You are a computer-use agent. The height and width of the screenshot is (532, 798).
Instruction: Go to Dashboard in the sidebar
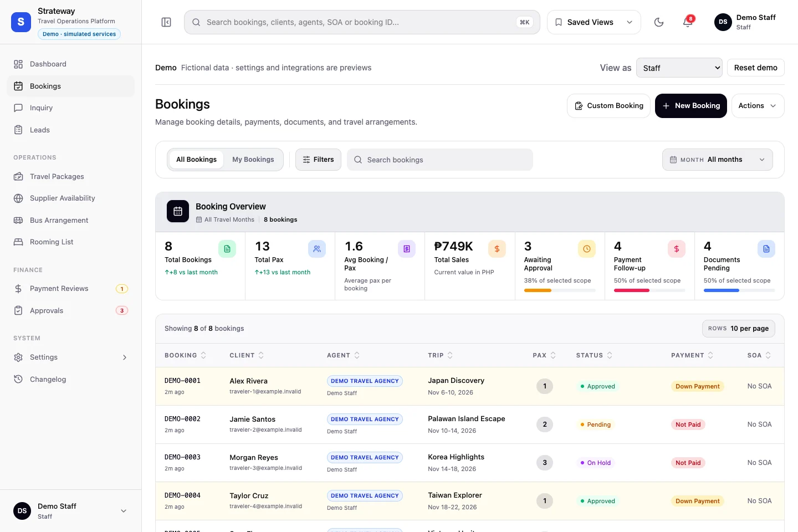coord(70,64)
